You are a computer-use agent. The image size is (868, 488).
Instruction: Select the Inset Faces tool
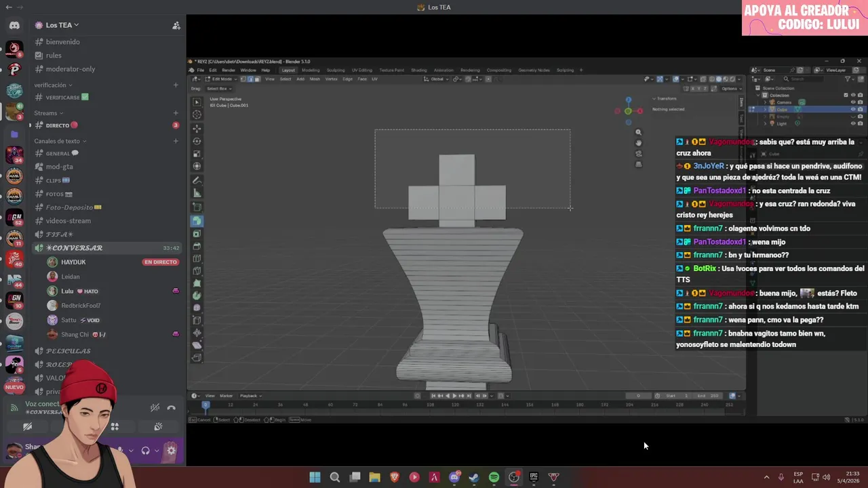[x=197, y=234]
